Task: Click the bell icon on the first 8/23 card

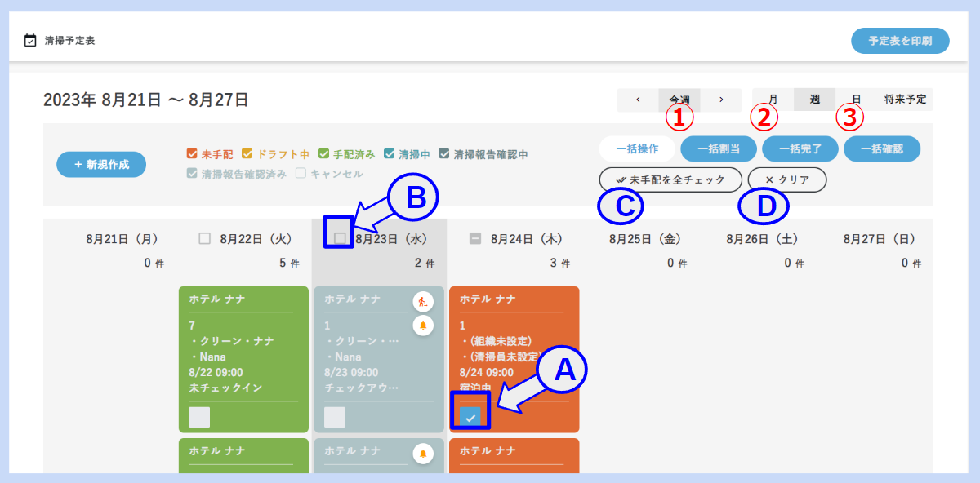Action: 423,326
